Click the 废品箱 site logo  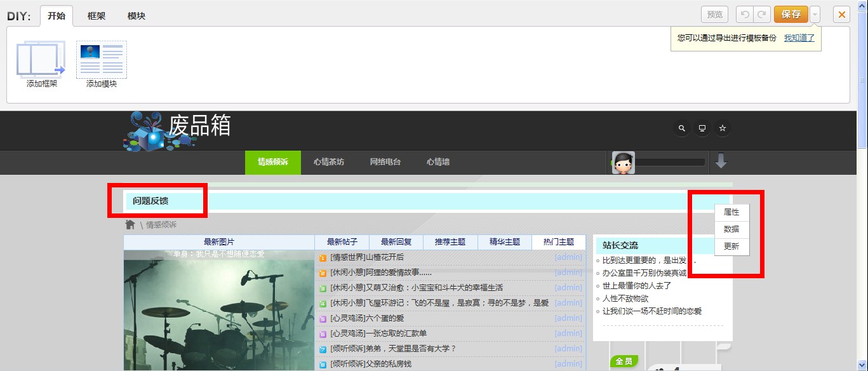177,130
